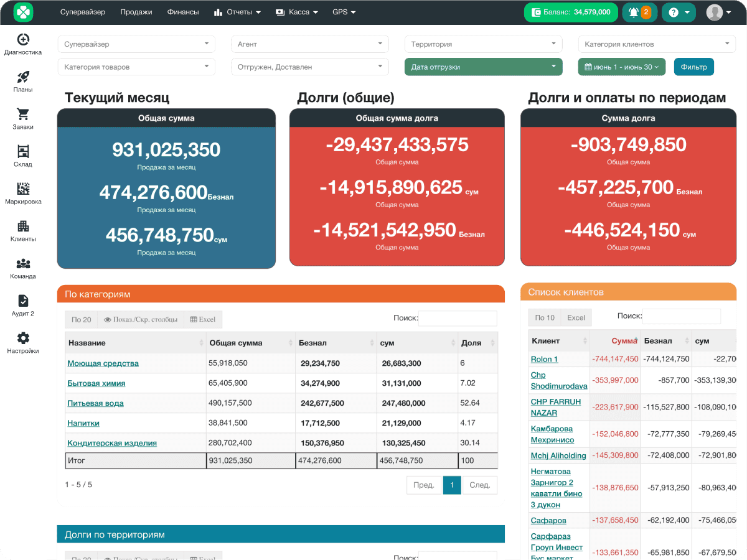Open the Бытовая химия category link

pyautogui.click(x=96, y=383)
